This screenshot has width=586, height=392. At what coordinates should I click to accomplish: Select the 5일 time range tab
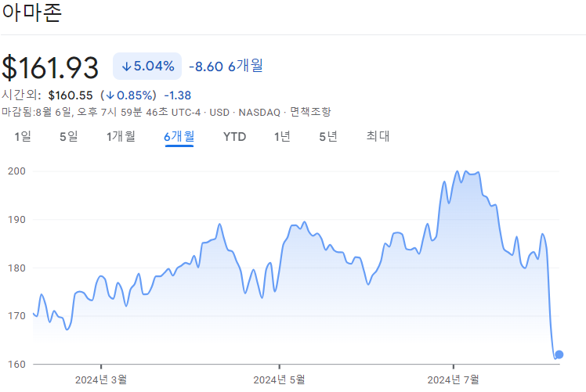tap(69, 137)
